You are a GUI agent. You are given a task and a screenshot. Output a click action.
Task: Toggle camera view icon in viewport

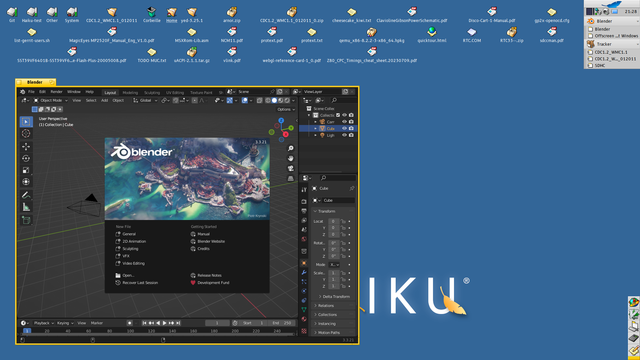(291, 168)
